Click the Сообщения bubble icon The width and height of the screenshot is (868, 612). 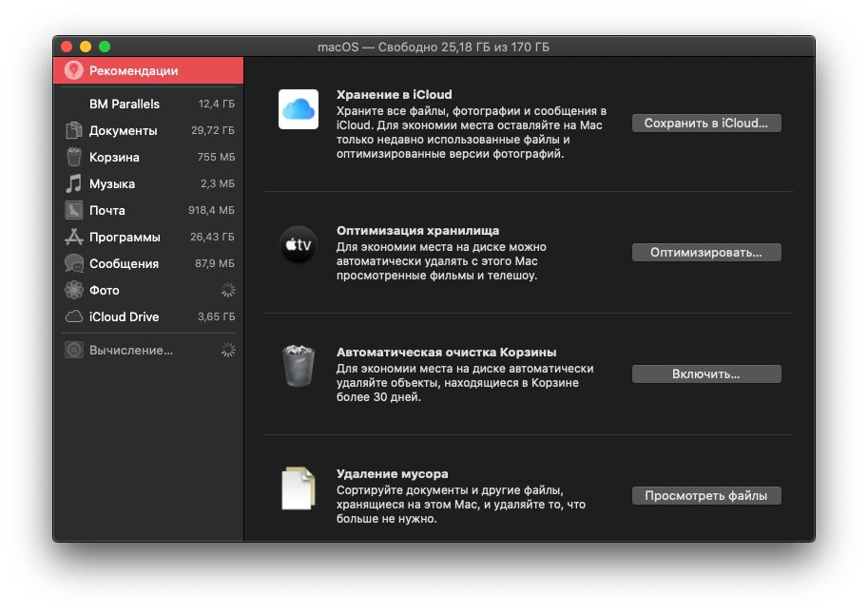point(73,263)
